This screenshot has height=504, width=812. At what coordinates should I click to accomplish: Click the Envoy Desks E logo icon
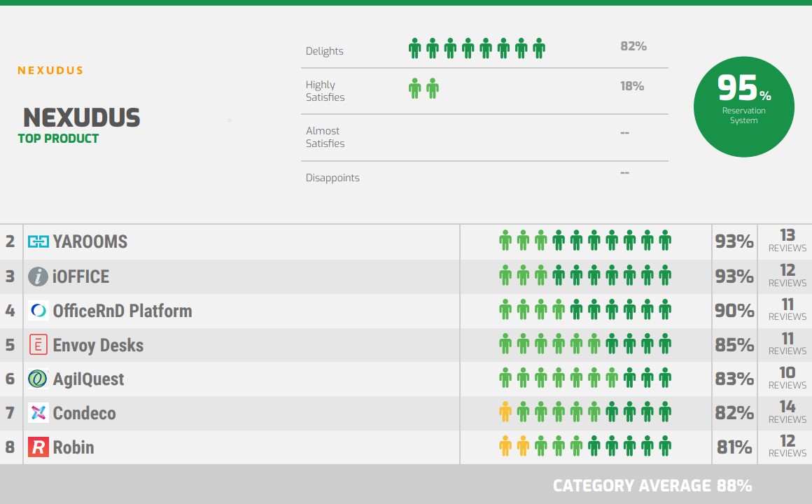tap(38, 345)
